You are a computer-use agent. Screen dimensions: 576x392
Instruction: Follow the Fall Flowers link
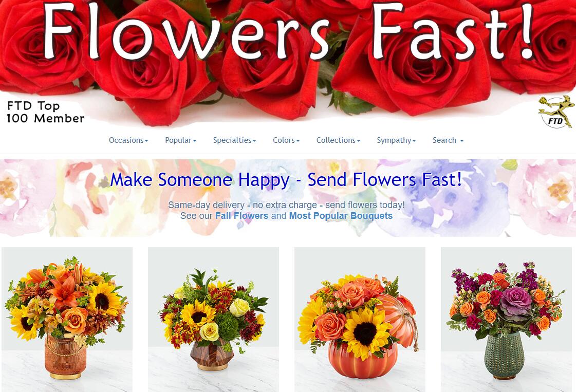(x=241, y=216)
